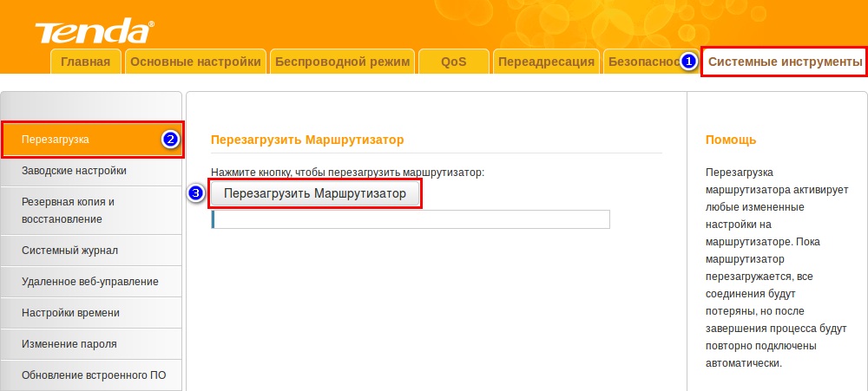The width and height of the screenshot is (868, 391).
Task: Click the Перезагрузить Маршрутизатор button
Action: click(315, 193)
